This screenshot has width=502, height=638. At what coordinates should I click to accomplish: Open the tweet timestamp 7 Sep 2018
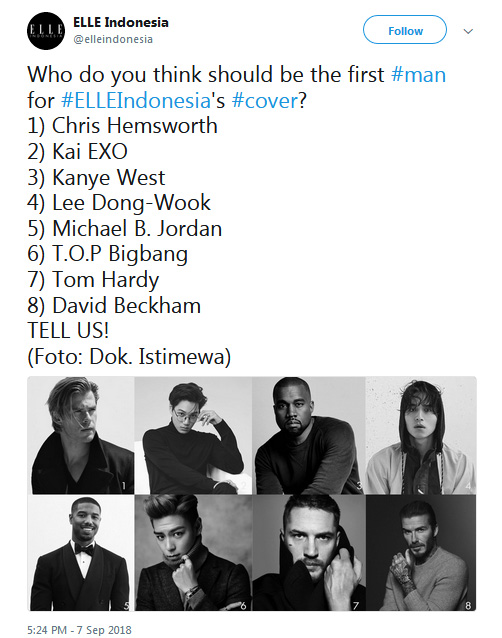coord(79,630)
